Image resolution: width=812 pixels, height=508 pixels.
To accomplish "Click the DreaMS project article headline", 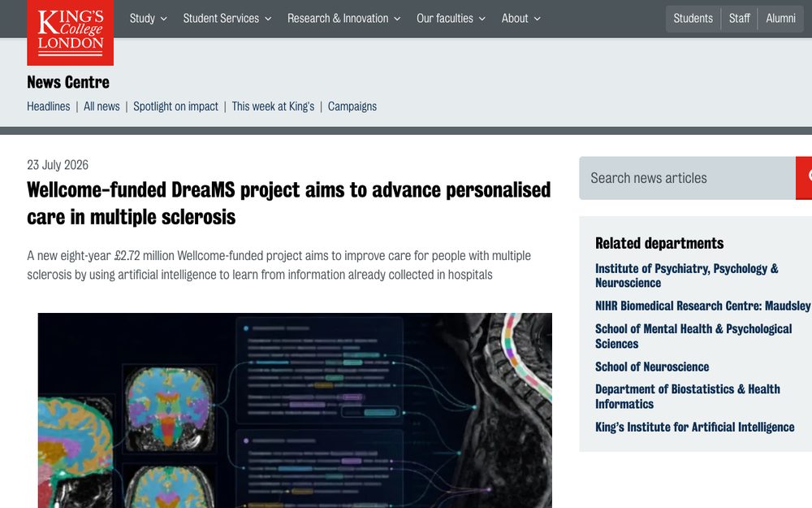I will point(288,203).
